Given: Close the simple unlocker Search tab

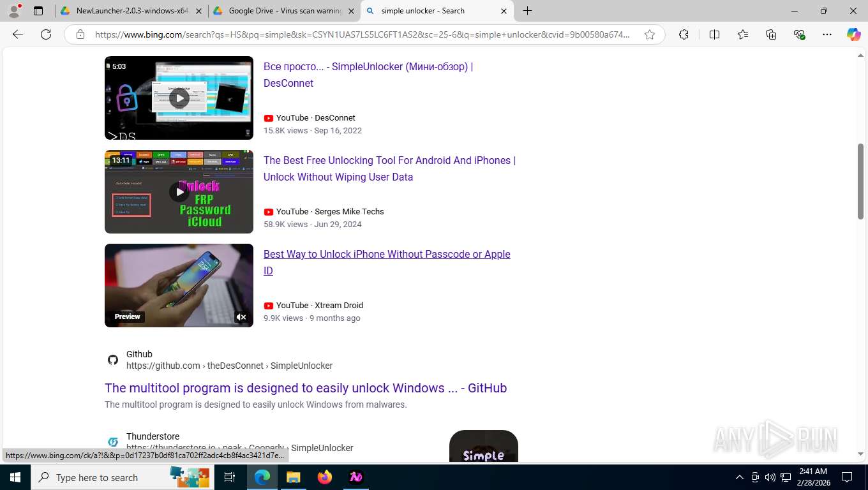Looking at the screenshot, I should [504, 11].
